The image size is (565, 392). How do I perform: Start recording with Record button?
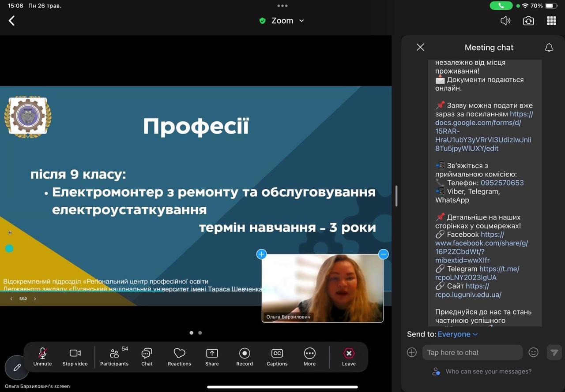tap(245, 357)
